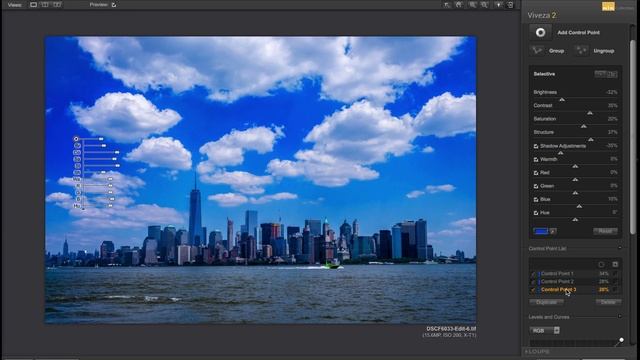Collapse selective sliders with left expand toggle

click(600, 74)
